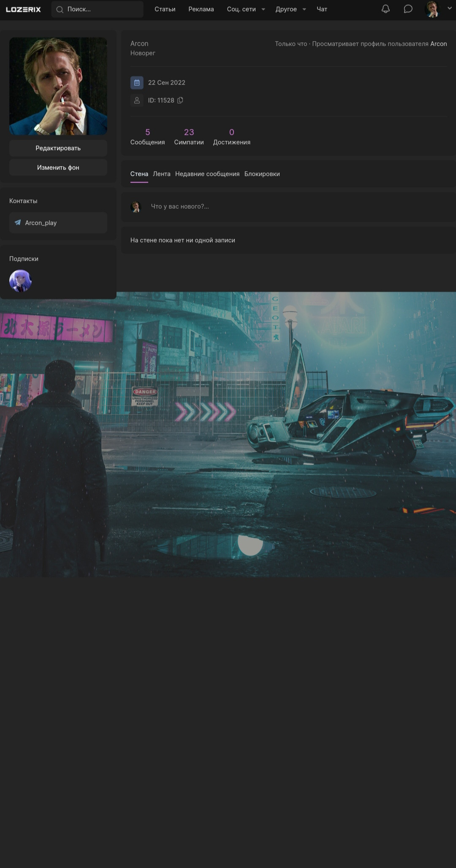
Task: Open the account avatar in header
Action: (x=432, y=9)
